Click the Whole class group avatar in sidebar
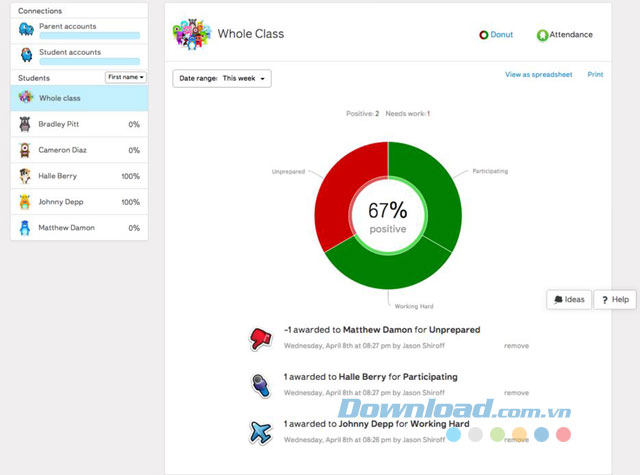The height and width of the screenshot is (475, 640). coord(26,97)
